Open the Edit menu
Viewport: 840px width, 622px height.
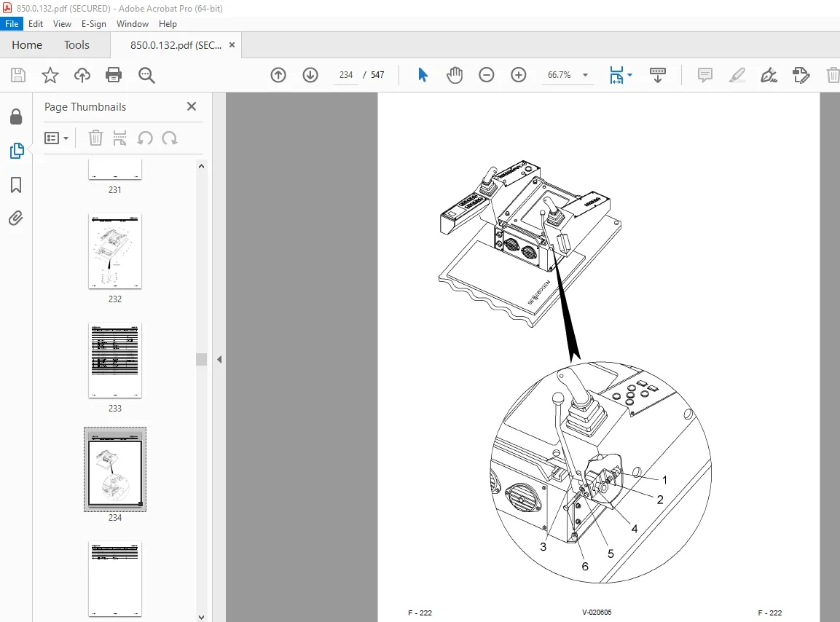(36, 24)
